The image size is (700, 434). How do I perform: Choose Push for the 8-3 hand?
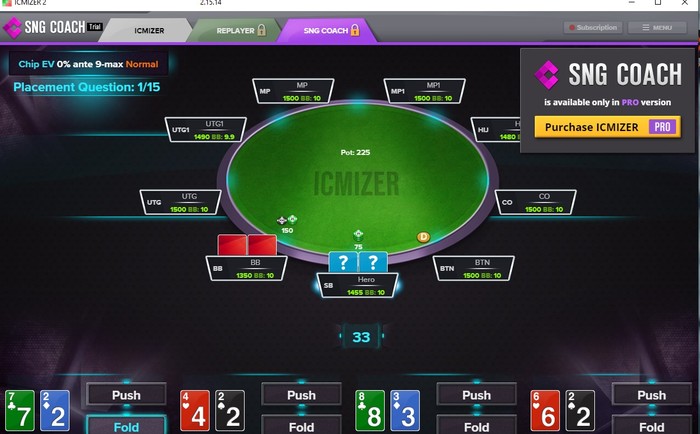point(476,395)
